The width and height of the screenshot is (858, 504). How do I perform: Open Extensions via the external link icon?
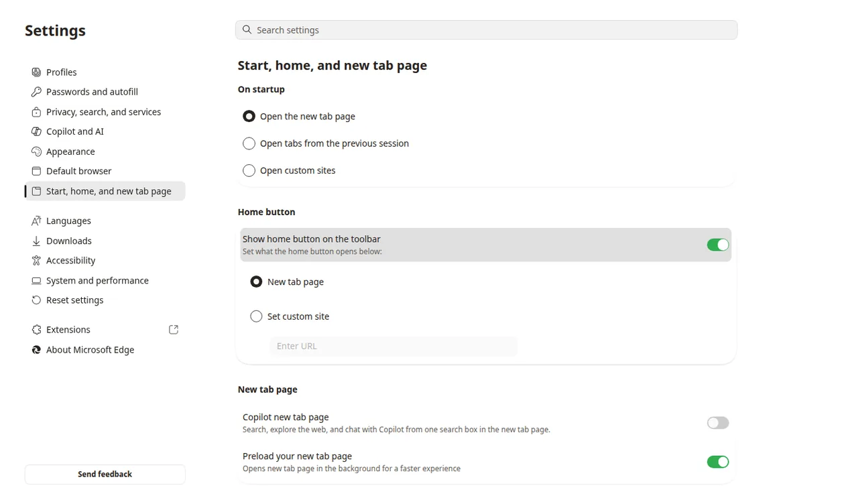(x=174, y=330)
